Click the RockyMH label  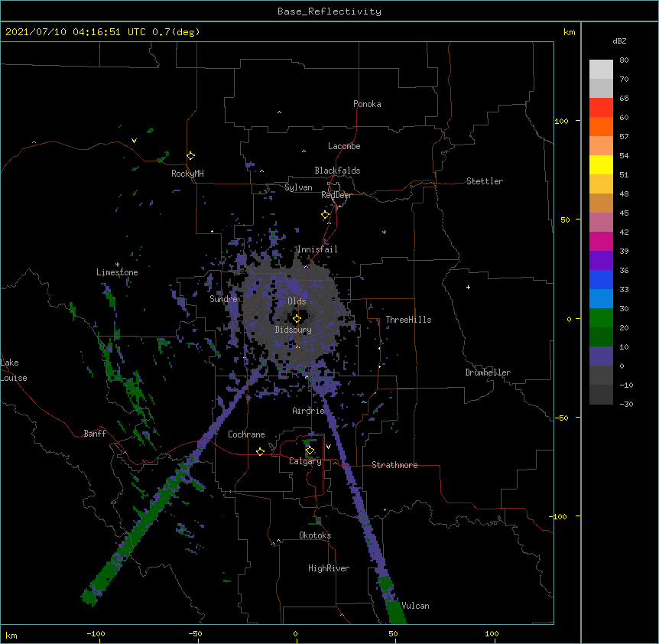[x=187, y=174]
